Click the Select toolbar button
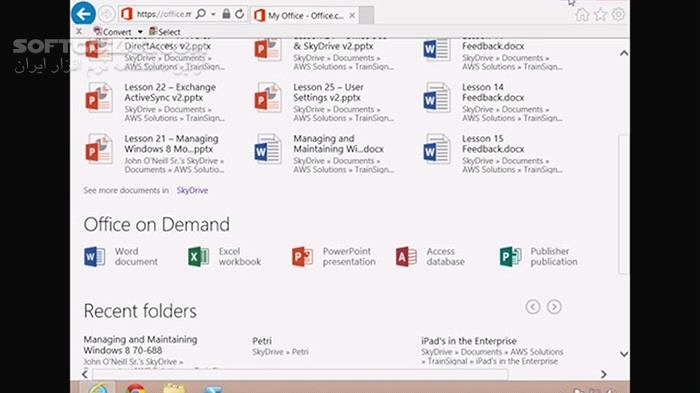The width and height of the screenshot is (700, 393). [x=165, y=32]
